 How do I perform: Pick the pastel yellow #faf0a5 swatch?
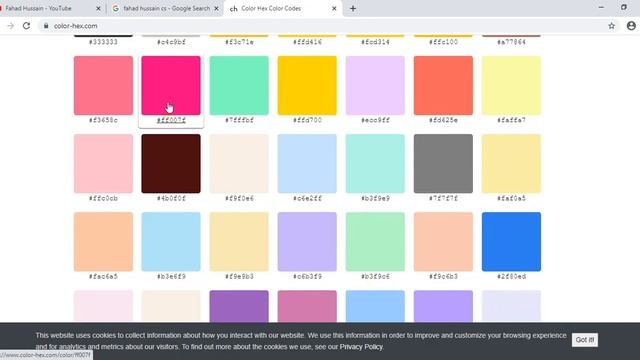click(511, 163)
